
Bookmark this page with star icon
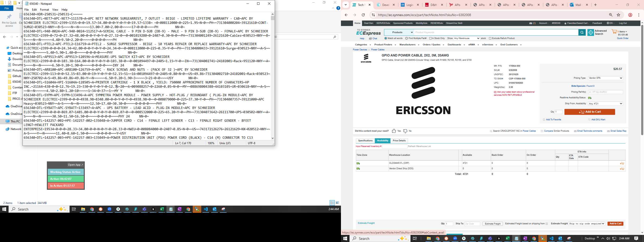618,15
